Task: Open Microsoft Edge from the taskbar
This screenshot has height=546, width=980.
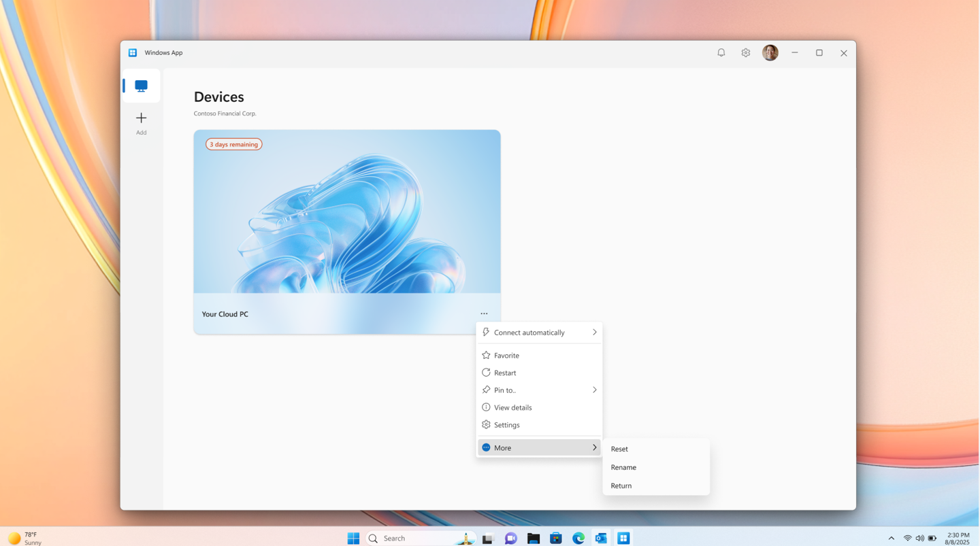Action: pos(578,538)
